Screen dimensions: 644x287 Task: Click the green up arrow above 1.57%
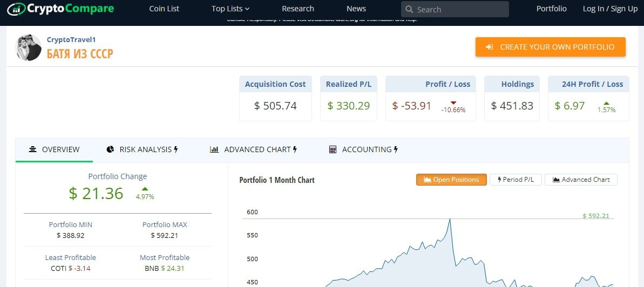(x=607, y=103)
